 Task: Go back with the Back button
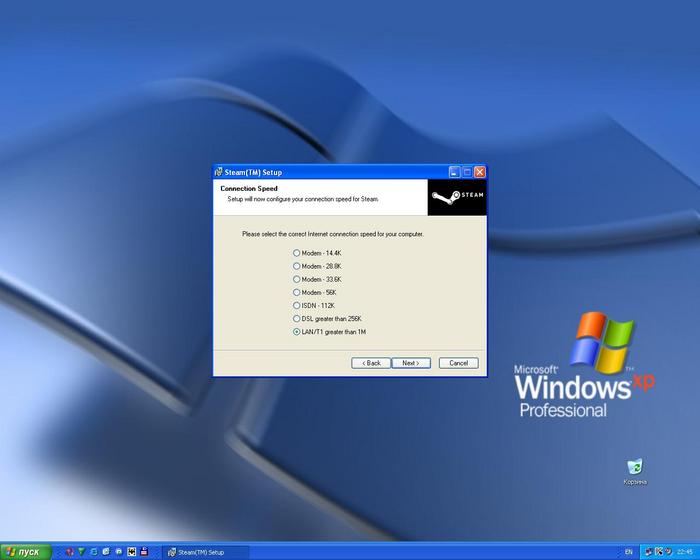(371, 363)
